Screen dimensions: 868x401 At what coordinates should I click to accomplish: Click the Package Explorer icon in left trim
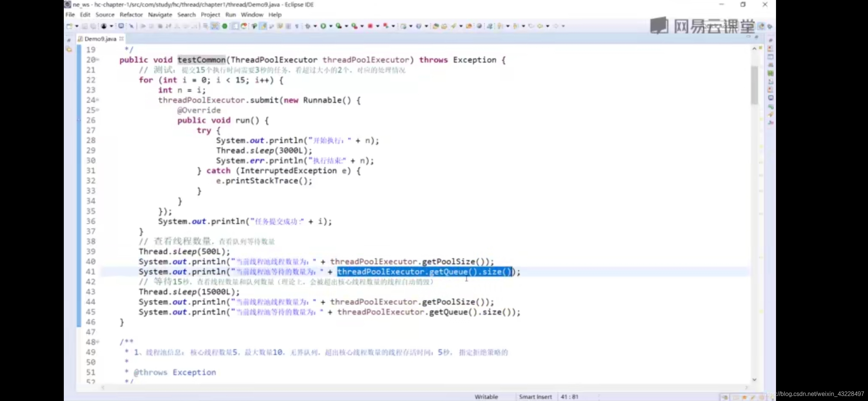(x=69, y=49)
